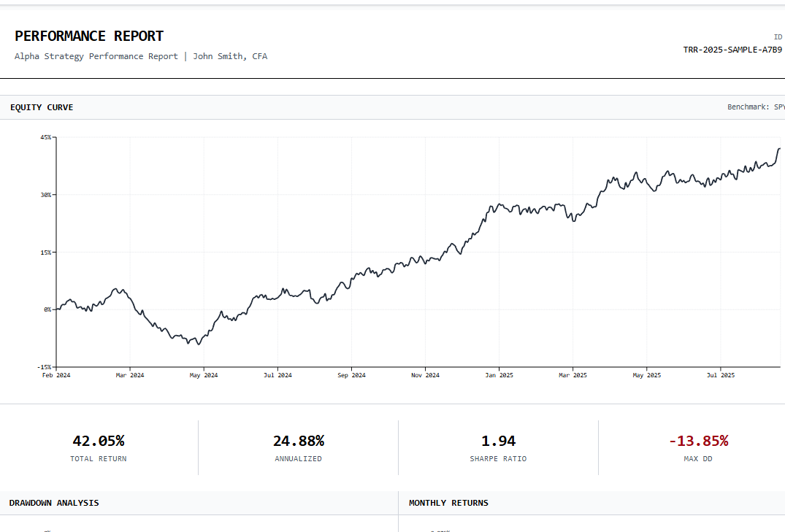Open the DRAWDOWN ANALYSIS section header

tap(54, 503)
